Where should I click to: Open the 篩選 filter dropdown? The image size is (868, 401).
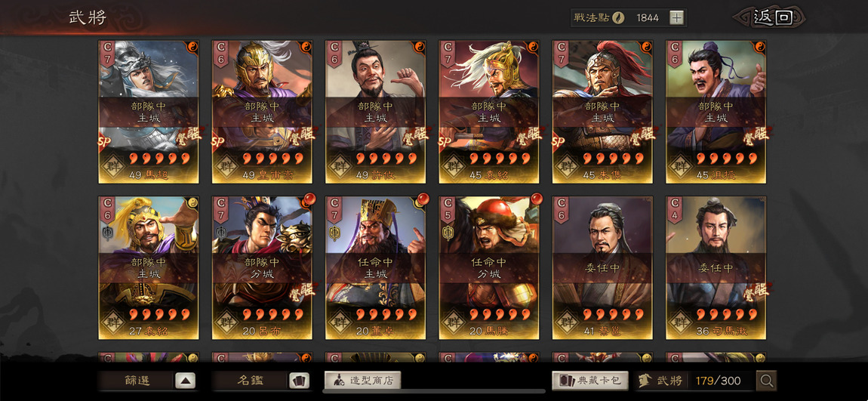point(136,381)
